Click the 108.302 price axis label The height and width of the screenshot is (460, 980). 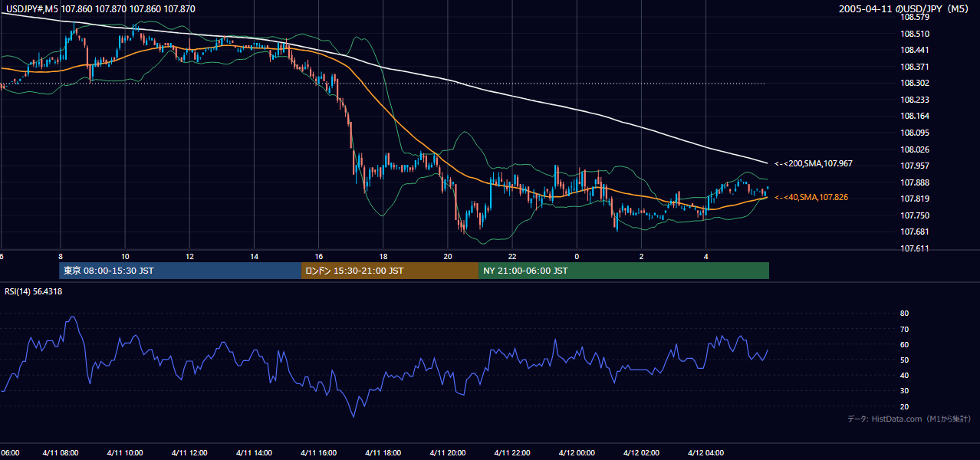915,83
